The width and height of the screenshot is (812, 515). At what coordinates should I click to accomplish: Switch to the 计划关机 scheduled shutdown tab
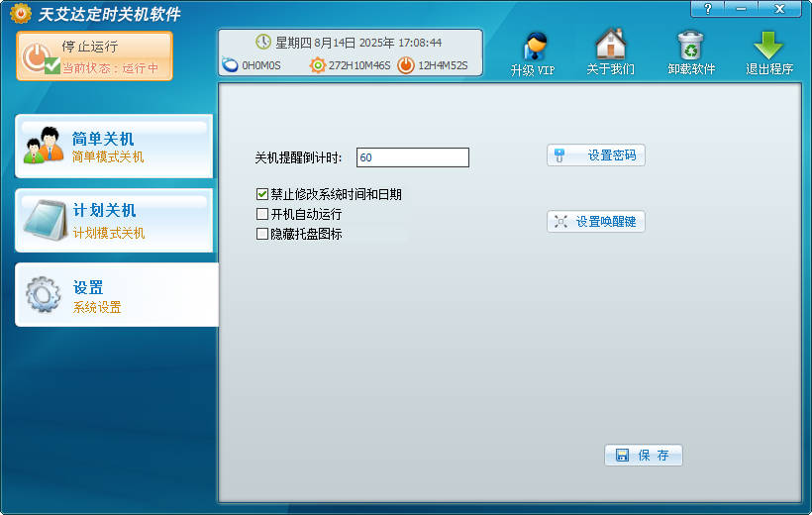pos(114,221)
